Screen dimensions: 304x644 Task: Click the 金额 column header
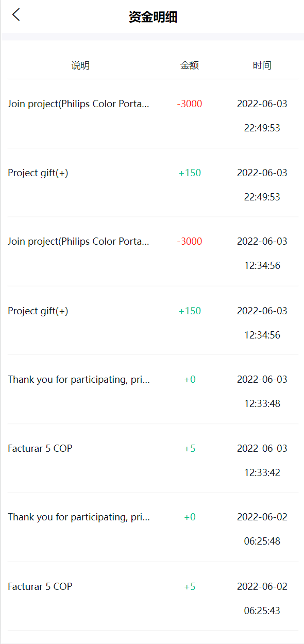[x=190, y=65]
